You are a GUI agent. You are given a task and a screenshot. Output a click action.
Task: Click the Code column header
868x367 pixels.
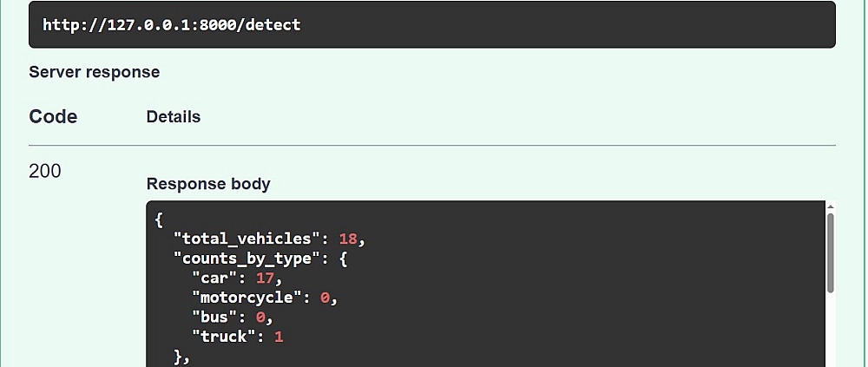[53, 117]
